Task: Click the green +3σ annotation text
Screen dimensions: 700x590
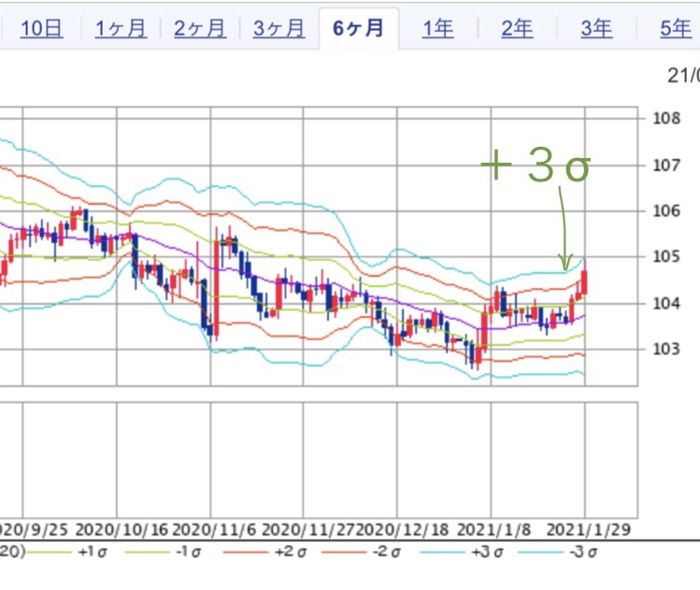Action: 536,168
